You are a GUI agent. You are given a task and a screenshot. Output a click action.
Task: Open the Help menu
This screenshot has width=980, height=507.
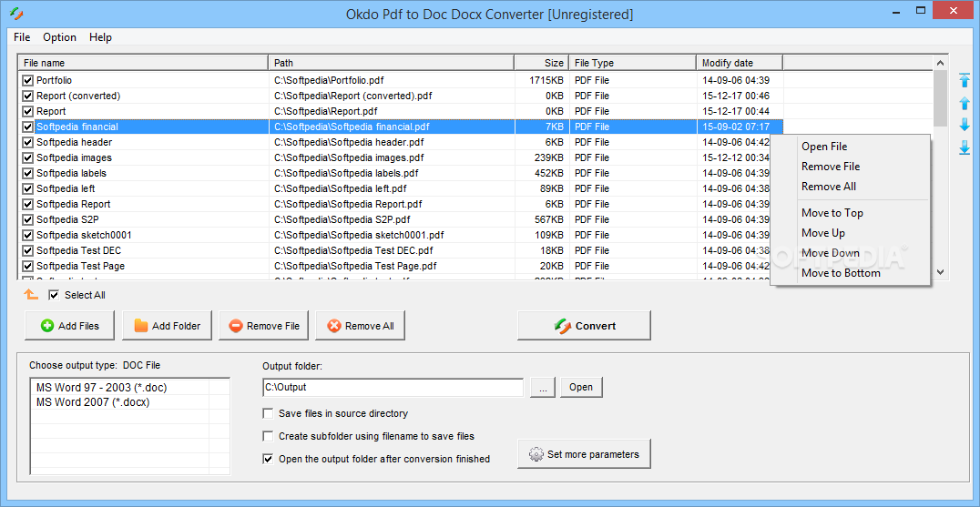100,37
